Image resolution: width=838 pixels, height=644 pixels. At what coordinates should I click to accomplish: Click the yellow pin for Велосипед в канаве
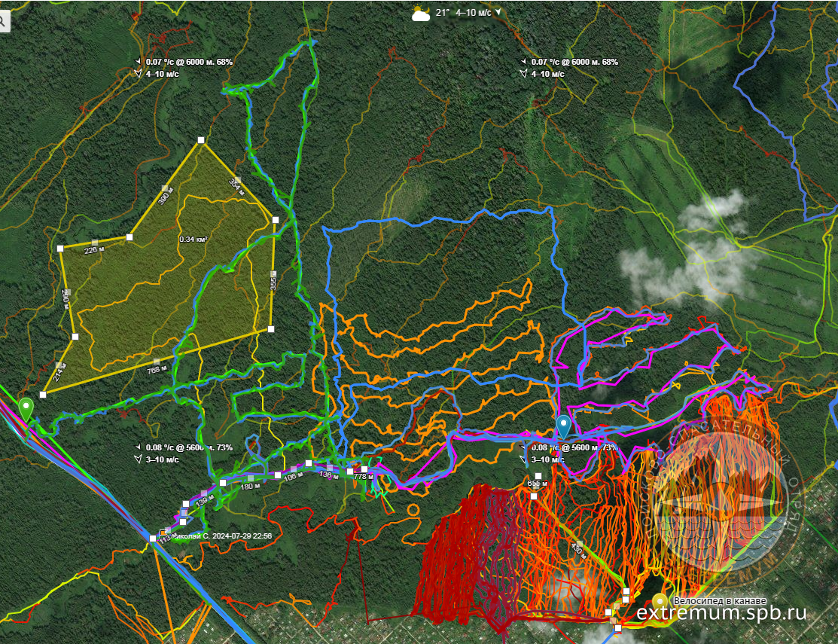[x=660, y=601]
